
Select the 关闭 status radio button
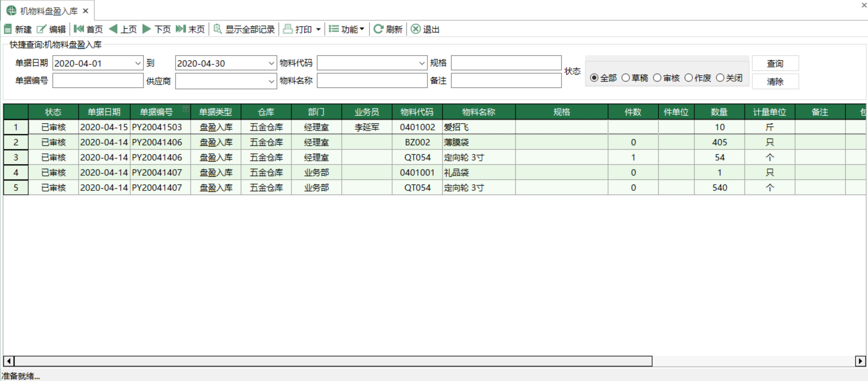pos(720,78)
